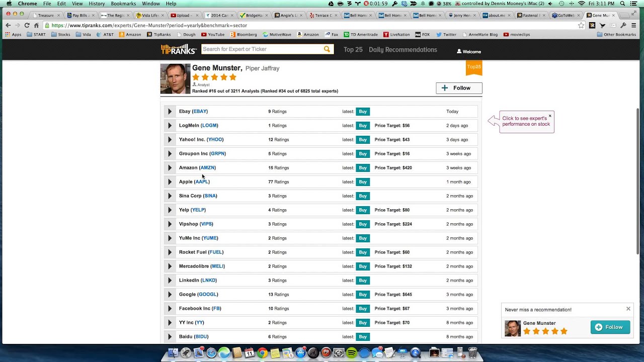Click 'Price Target: $420' text
Screen dimensions: 644x362
[x=393, y=168]
